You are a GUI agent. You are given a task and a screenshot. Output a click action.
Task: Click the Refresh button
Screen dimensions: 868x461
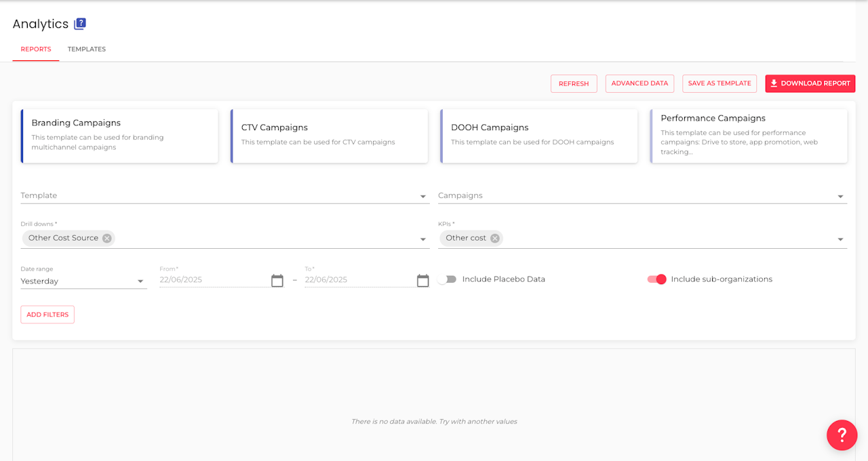[574, 83]
